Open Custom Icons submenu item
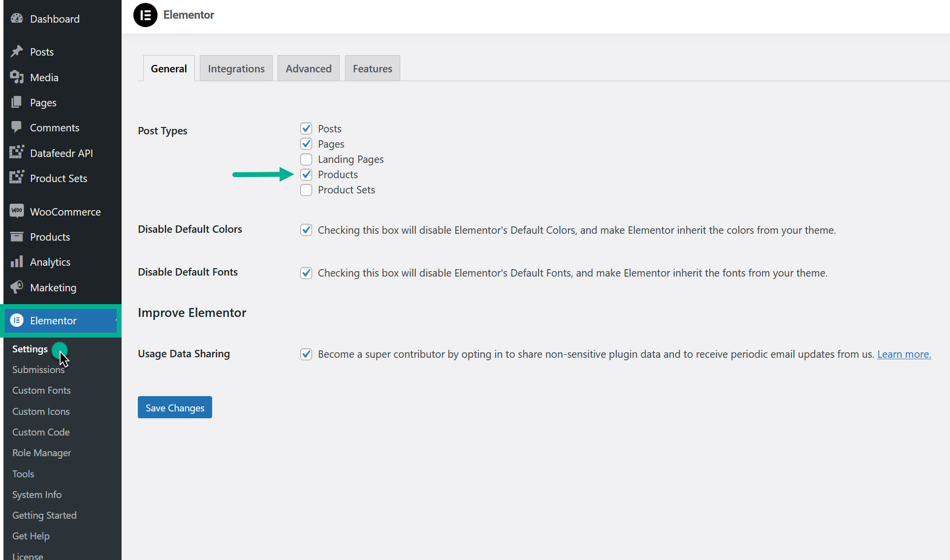950x560 pixels. 41,411
